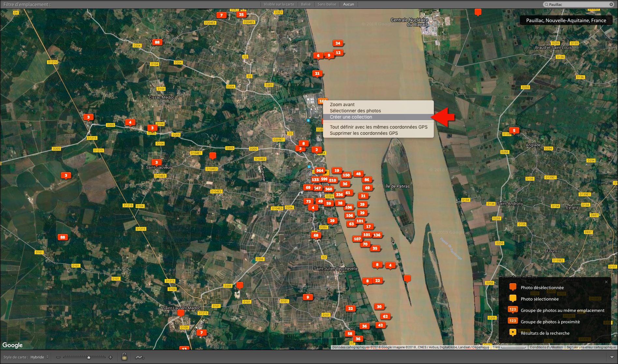Screen dimensions: 618x364
Task: Click the Cissac-Médoc place label
Action: tap(161, 97)
